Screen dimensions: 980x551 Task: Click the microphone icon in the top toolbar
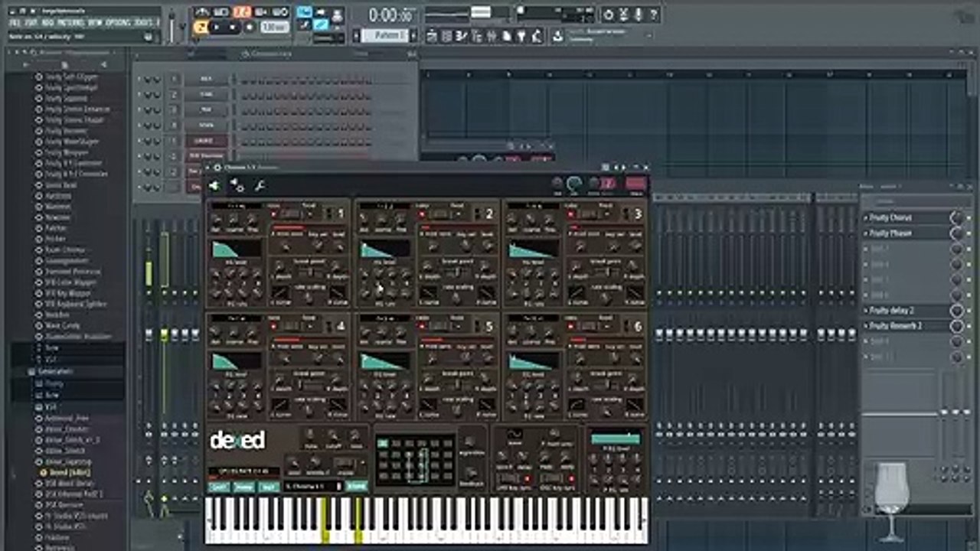639,15
